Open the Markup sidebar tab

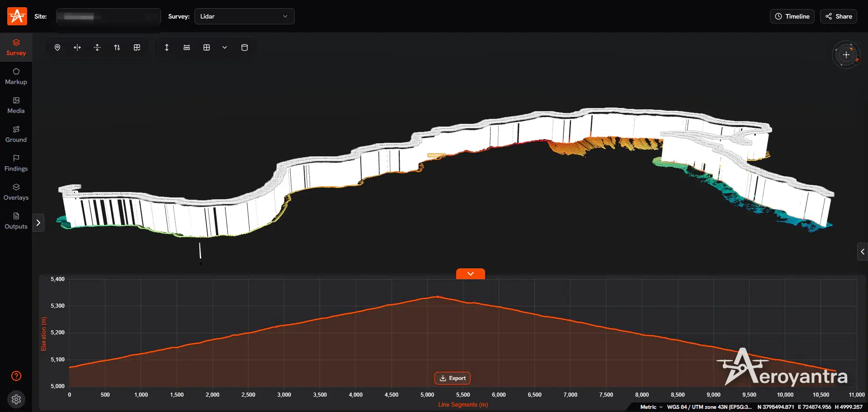[16, 76]
